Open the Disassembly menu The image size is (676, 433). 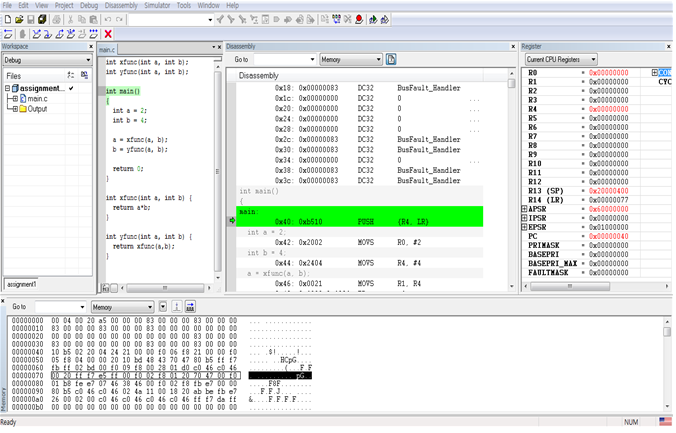pos(121,6)
